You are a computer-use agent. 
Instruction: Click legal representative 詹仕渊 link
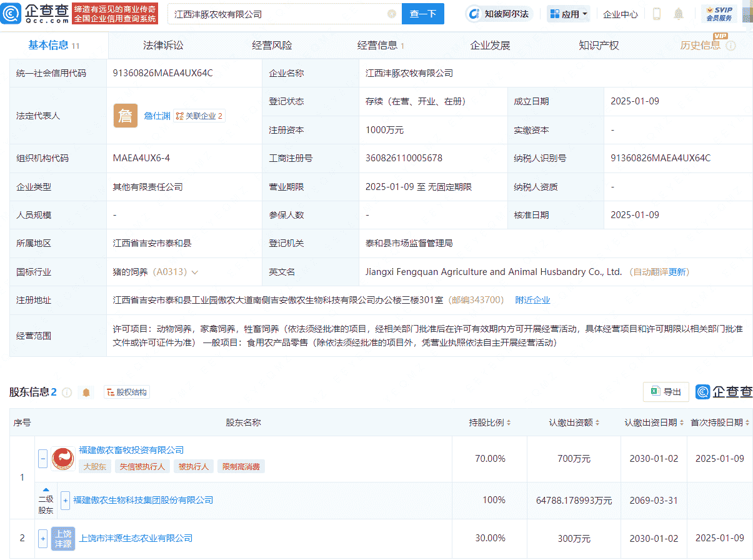tap(157, 115)
